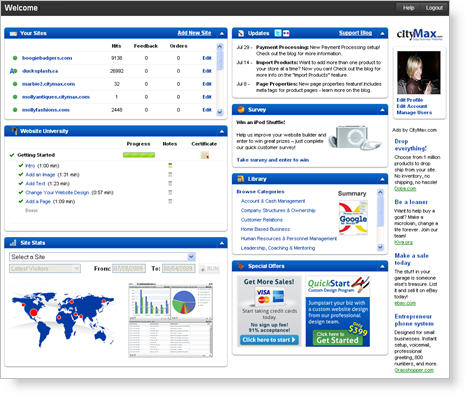Click the green status dot for boogiebadgers.com
This screenshot has width=466, height=395.
click(x=15, y=58)
